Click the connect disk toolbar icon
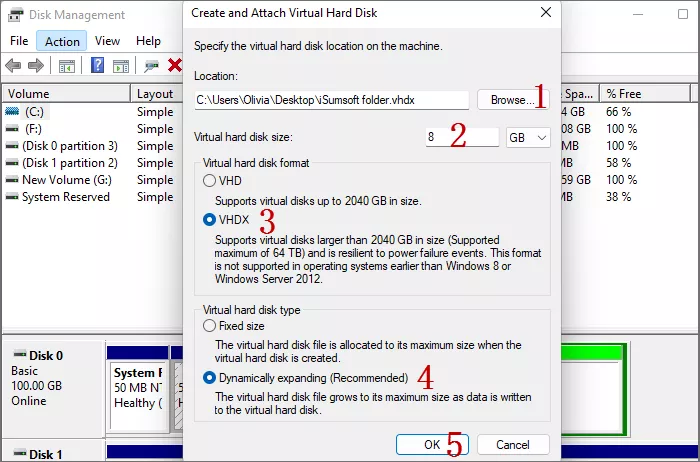The width and height of the screenshot is (700, 462). pos(151,66)
